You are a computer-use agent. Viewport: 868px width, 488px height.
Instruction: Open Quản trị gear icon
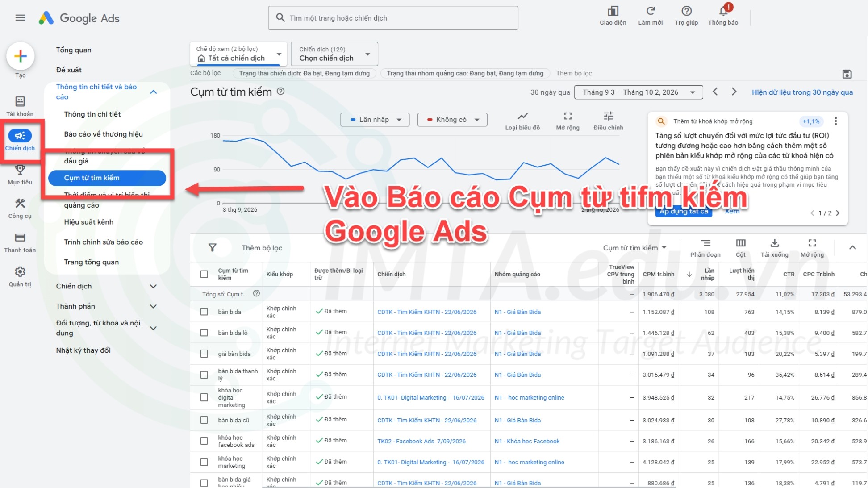[x=20, y=271]
